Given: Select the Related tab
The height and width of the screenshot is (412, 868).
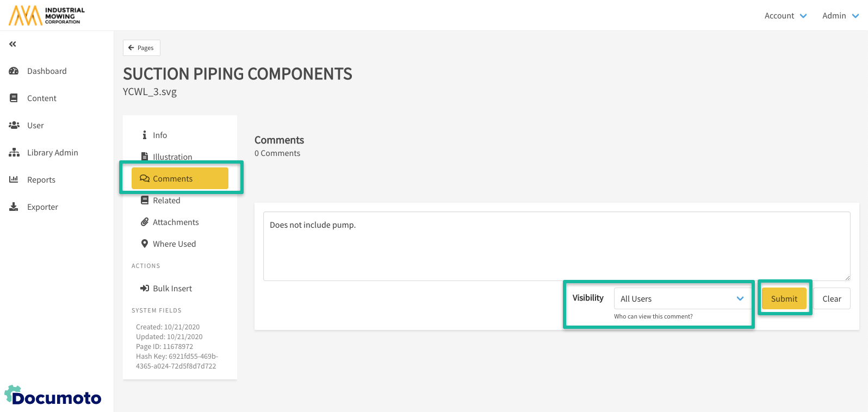Looking at the screenshot, I should click(x=166, y=201).
